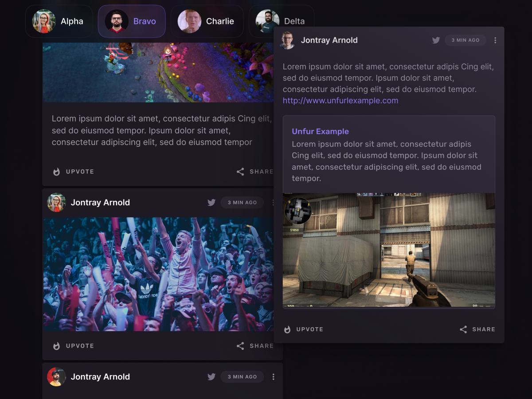Click Jontray Arnold's avatar in the overlay card
The height and width of the screenshot is (399, 532).
(287, 40)
